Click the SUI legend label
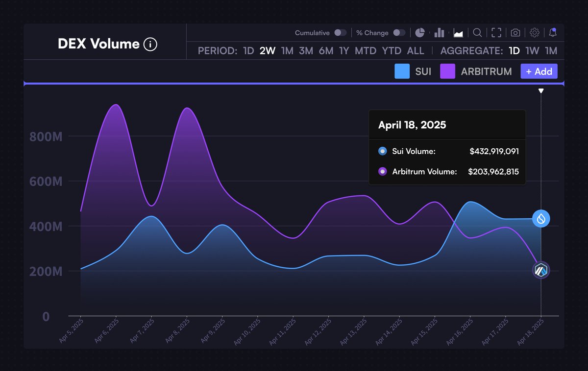 [423, 71]
